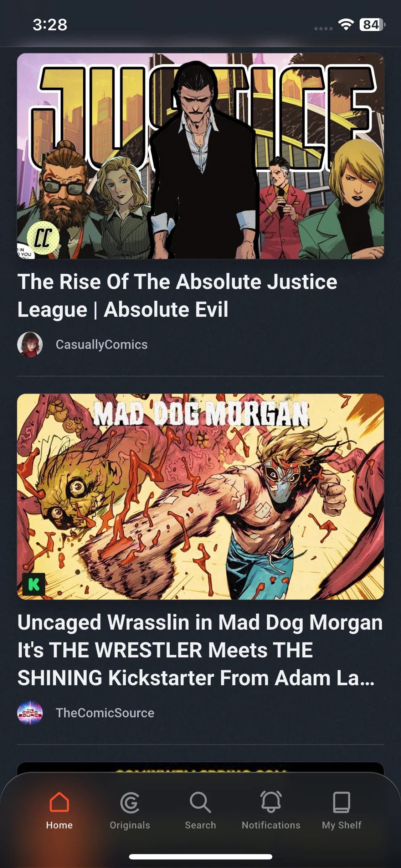Tap the Home house icon
This screenshot has width=401, height=868.
[59, 802]
